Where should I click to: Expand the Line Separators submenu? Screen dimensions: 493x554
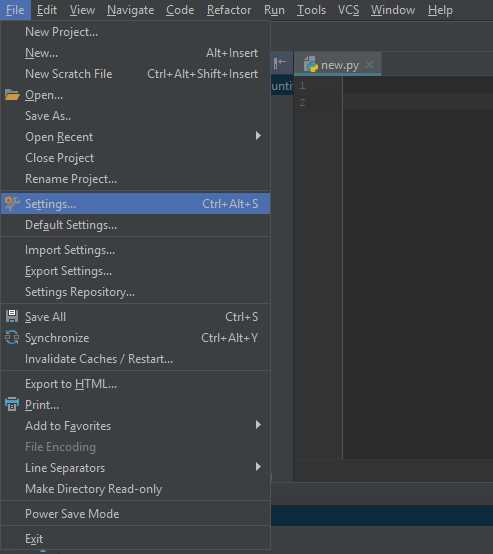click(136, 468)
